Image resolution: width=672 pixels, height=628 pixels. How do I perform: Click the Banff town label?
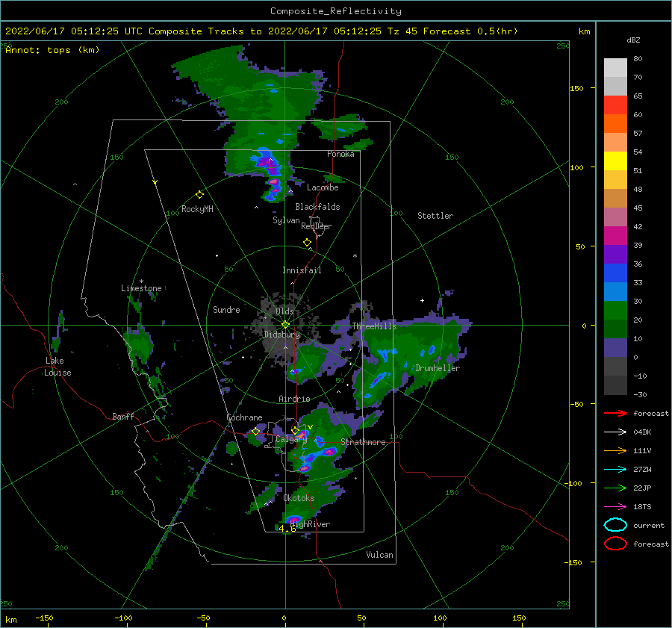click(123, 416)
